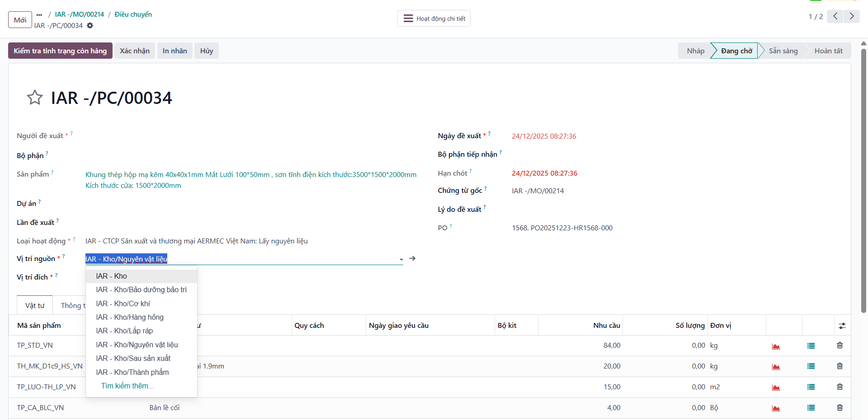Click the Xác nhận button
The height and width of the screenshot is (420, 868).
point(135,51)
